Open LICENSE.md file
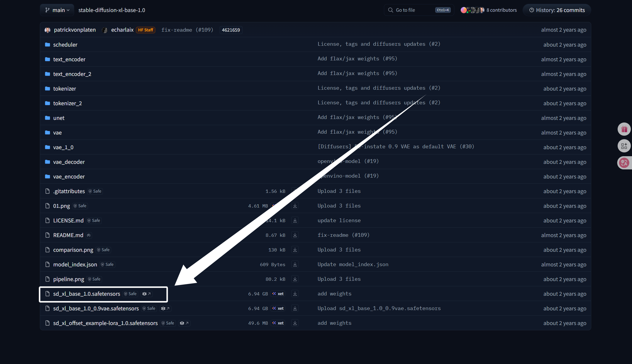 tap(68, 220)
